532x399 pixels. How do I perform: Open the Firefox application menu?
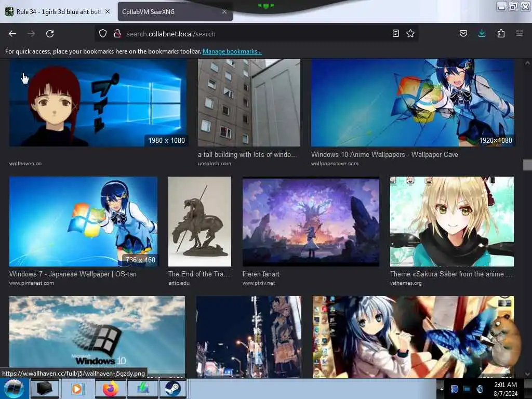pos(520,33)
